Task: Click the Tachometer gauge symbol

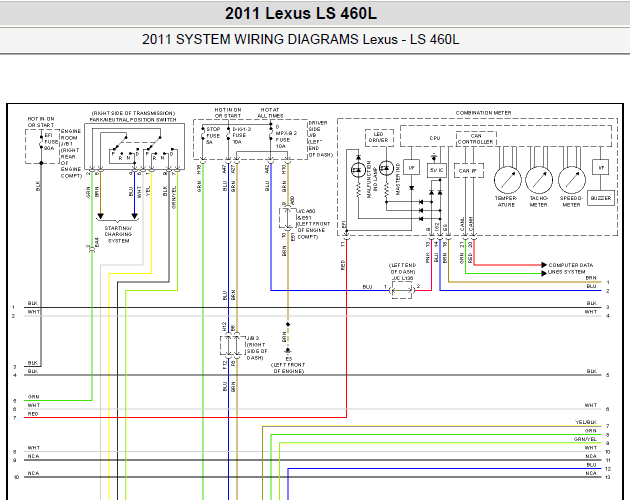Action: (x=539, y=180)
